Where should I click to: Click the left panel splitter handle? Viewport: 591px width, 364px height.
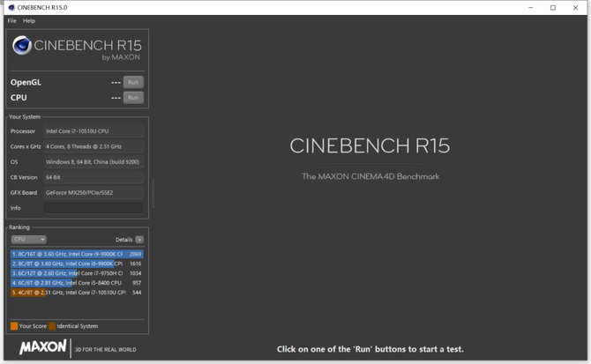click(x=153, y=193)
